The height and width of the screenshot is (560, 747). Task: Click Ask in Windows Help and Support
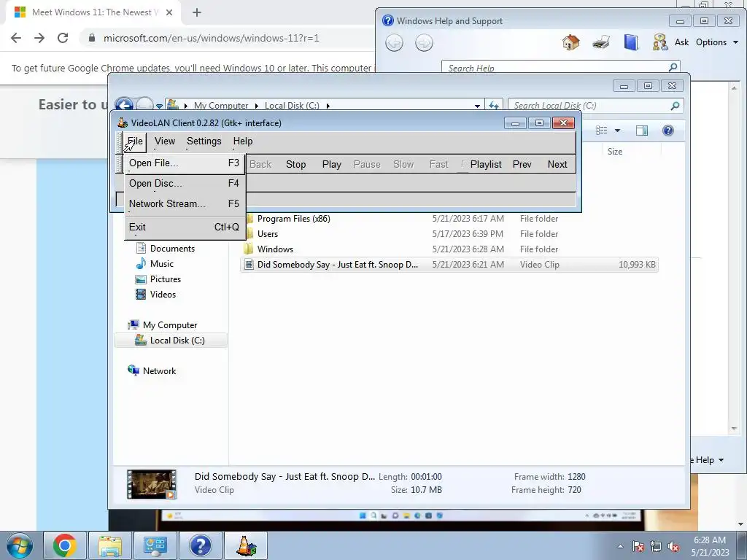pyautogui.click(x=681, y=42)
